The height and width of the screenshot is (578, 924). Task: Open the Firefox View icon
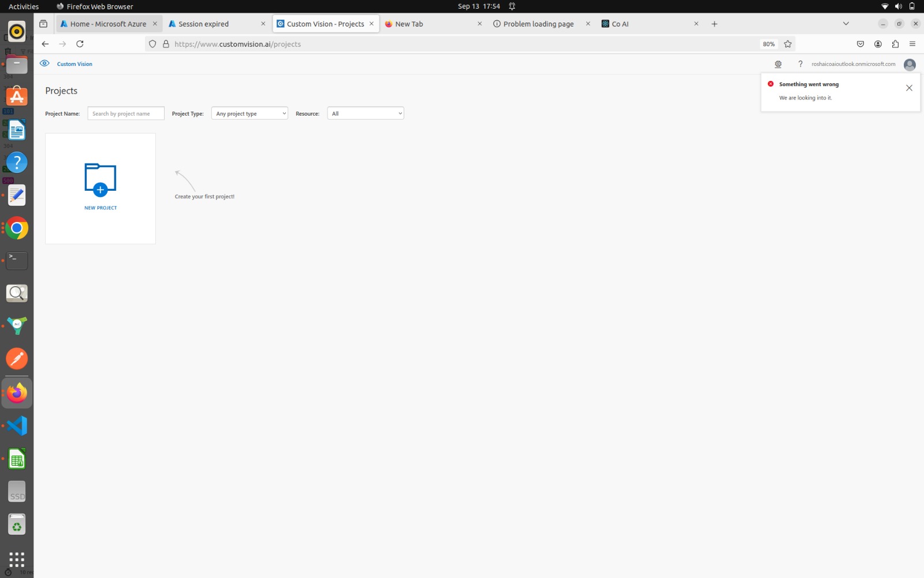(43, 24)
